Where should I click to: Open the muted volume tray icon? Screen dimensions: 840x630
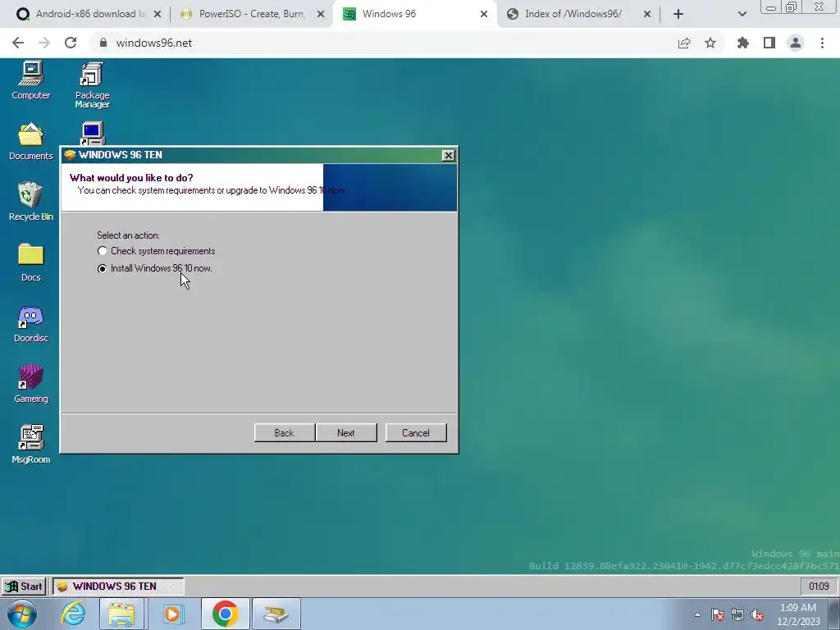pos(757,614)
